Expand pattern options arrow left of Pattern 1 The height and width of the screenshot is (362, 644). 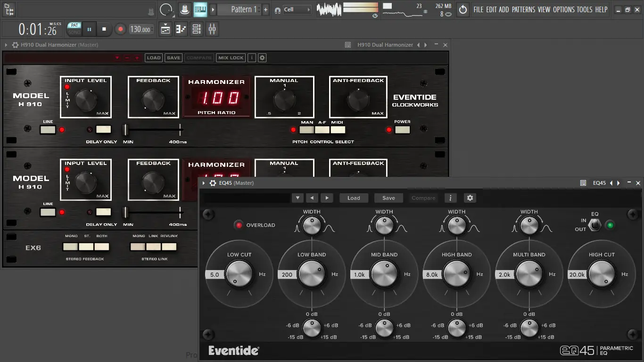pos(213,9)
